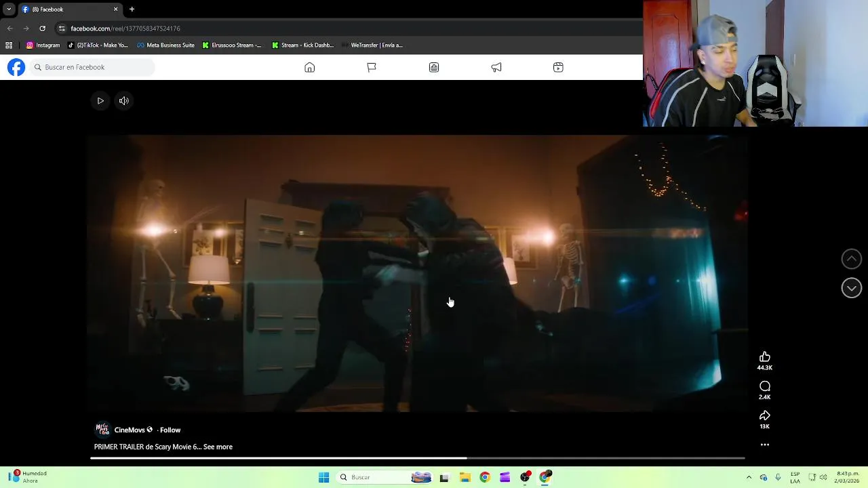The height and width of the screenshot is (488, 868).
Task: Open the Facebook Home tab icon
Action: pyautogui.click(x=309, y=67)
